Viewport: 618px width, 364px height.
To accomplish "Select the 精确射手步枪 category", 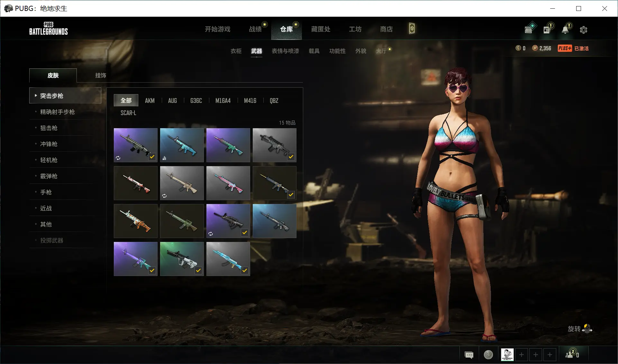I will [x=65, y=112].
